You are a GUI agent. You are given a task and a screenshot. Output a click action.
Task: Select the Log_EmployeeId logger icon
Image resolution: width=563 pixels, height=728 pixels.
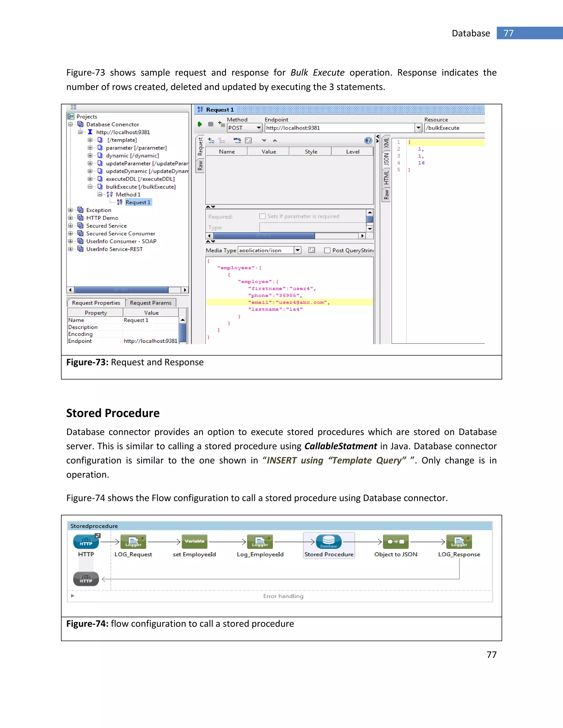tap(260, 542)
